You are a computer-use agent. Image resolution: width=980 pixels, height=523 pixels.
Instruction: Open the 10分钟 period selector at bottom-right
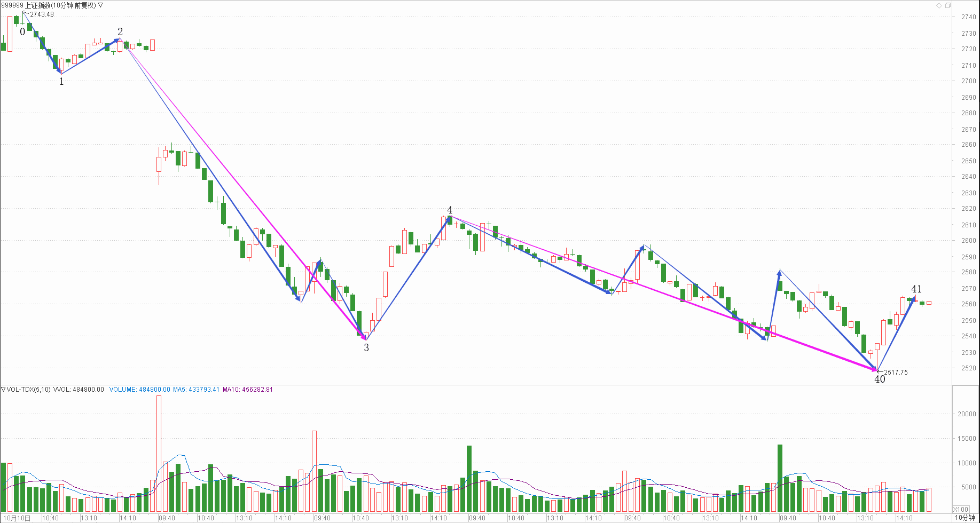(x=965, y=518)
